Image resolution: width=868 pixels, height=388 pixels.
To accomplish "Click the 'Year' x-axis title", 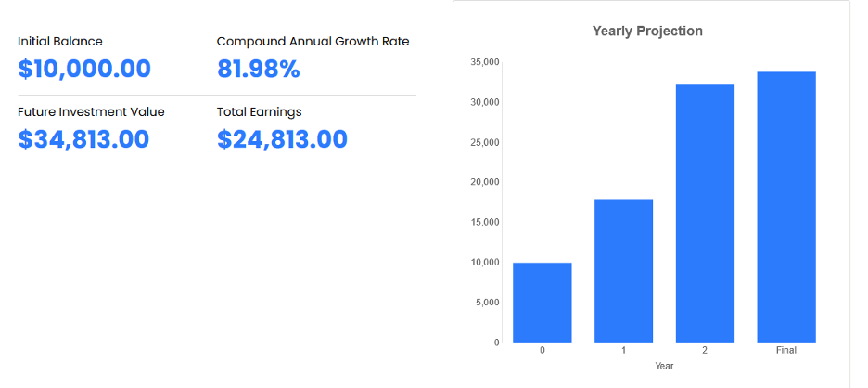I will tap(664, 367).
